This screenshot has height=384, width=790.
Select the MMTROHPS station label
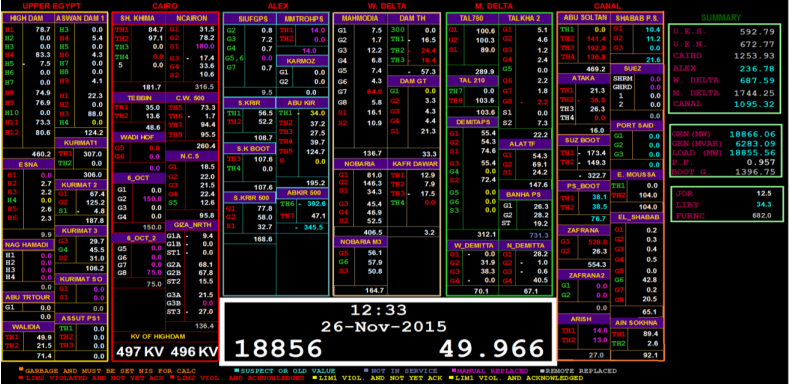(303, 19)
